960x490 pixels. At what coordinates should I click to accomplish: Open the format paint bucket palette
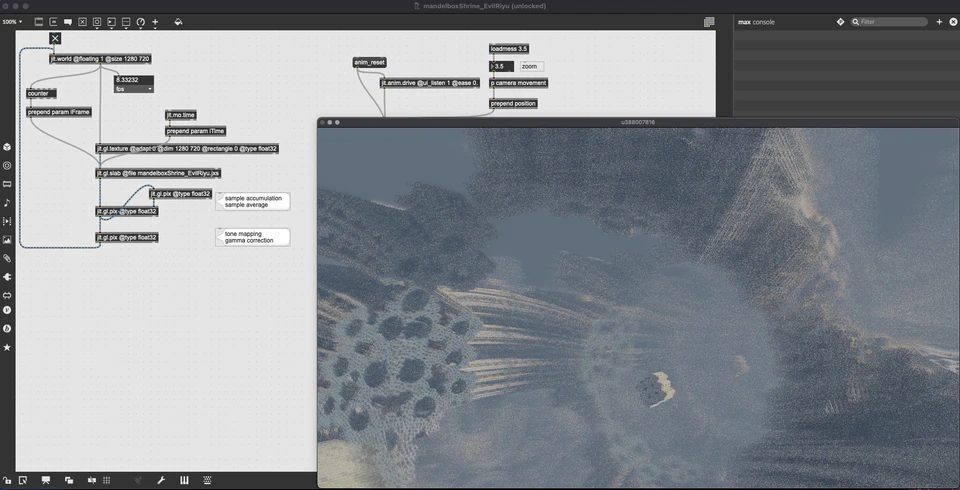pos(178,22)
